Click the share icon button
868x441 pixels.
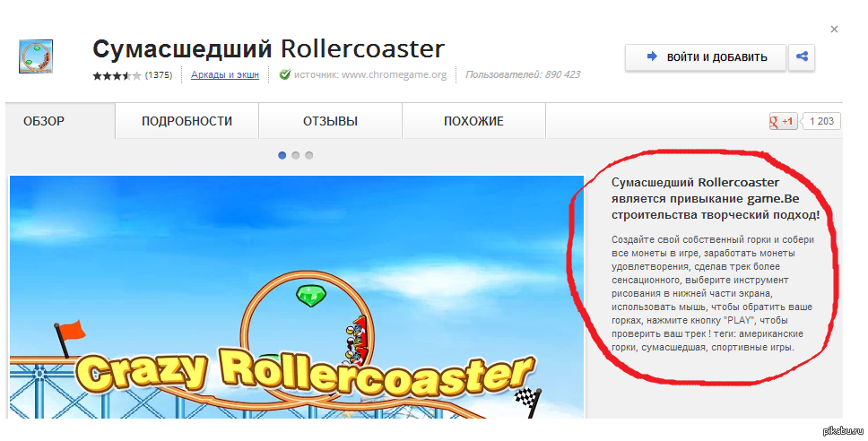(x=802, y=56)
